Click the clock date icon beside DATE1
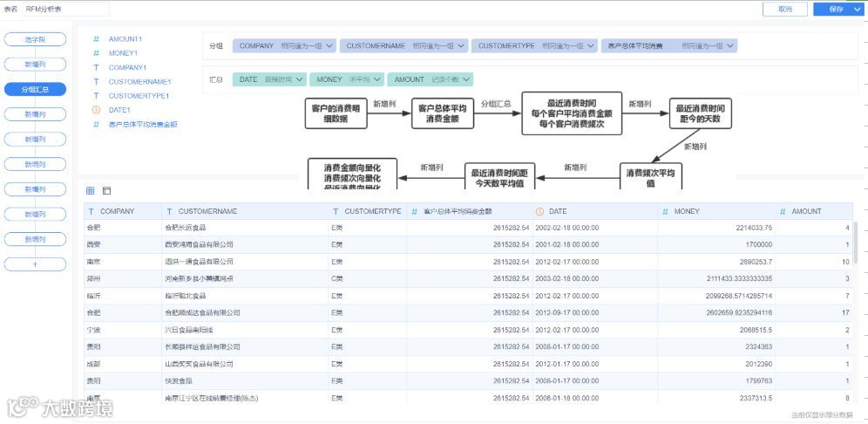The image size is (868, 424). [97, 110]
